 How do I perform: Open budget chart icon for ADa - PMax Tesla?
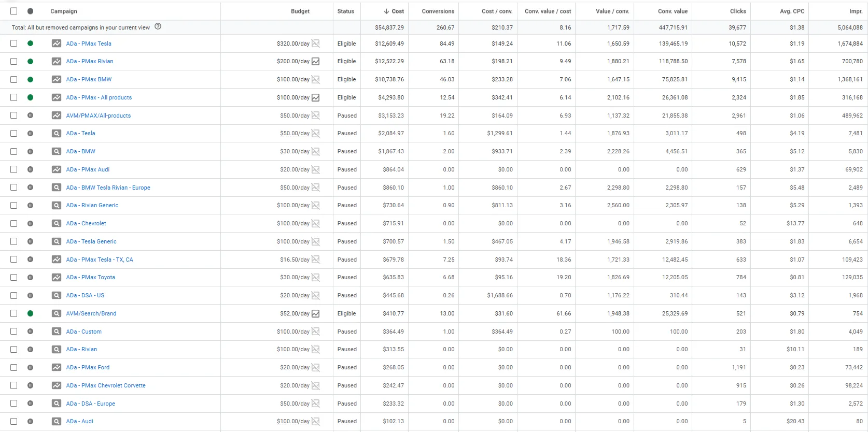tap(316, 44)
